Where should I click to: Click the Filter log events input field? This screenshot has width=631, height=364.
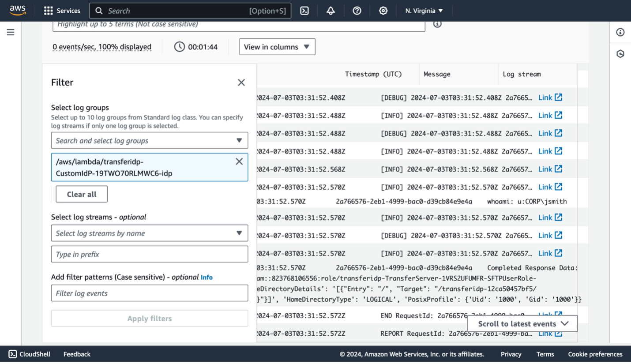click(150, 293)
